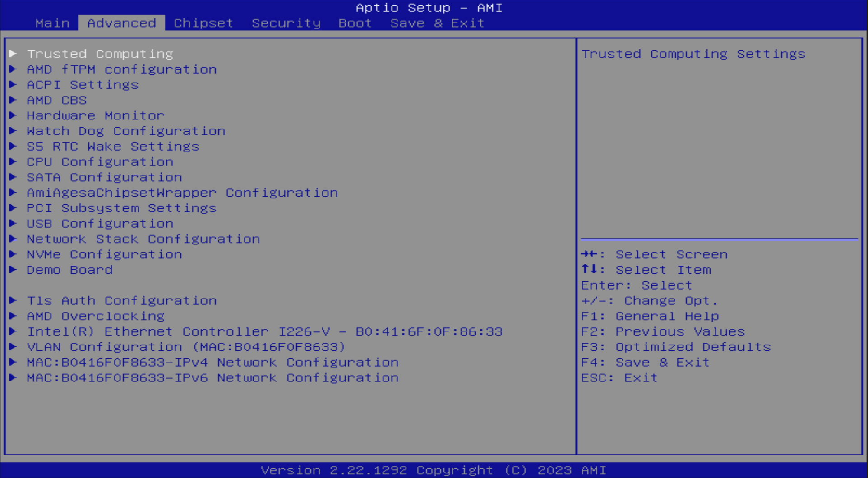Click the arrow beside Network Stack Configuration
Screen dimensions: 868x478
click(13, 239)
